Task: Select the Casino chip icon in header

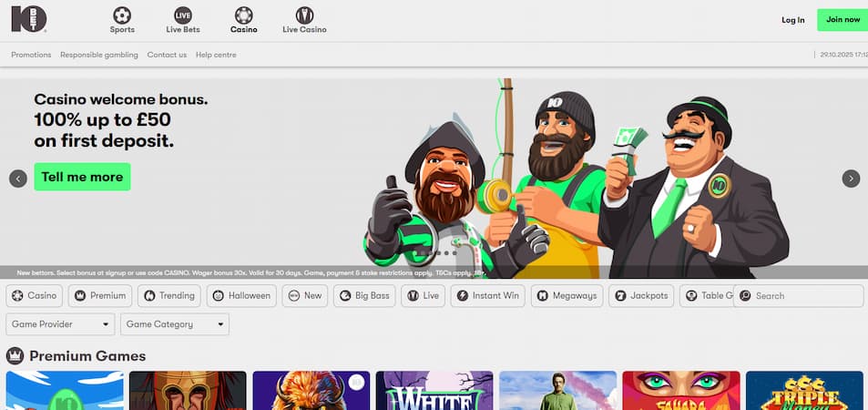Action: point(243,15)
